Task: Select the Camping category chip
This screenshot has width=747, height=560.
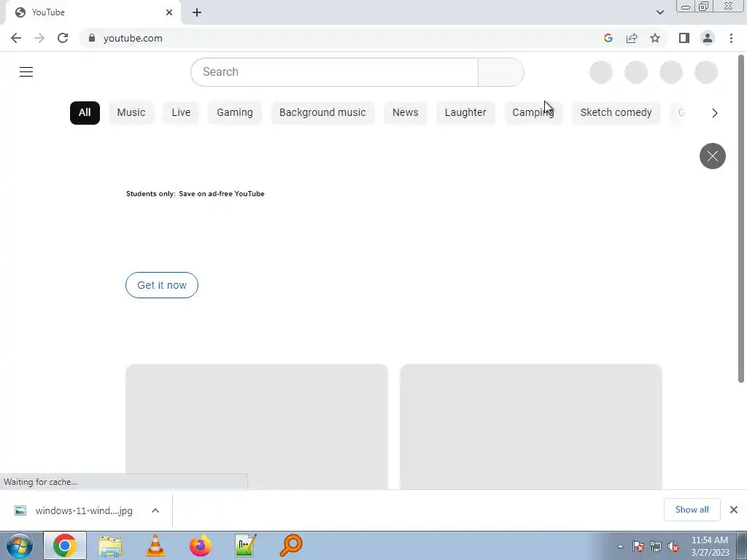Action: coord(533,113)
